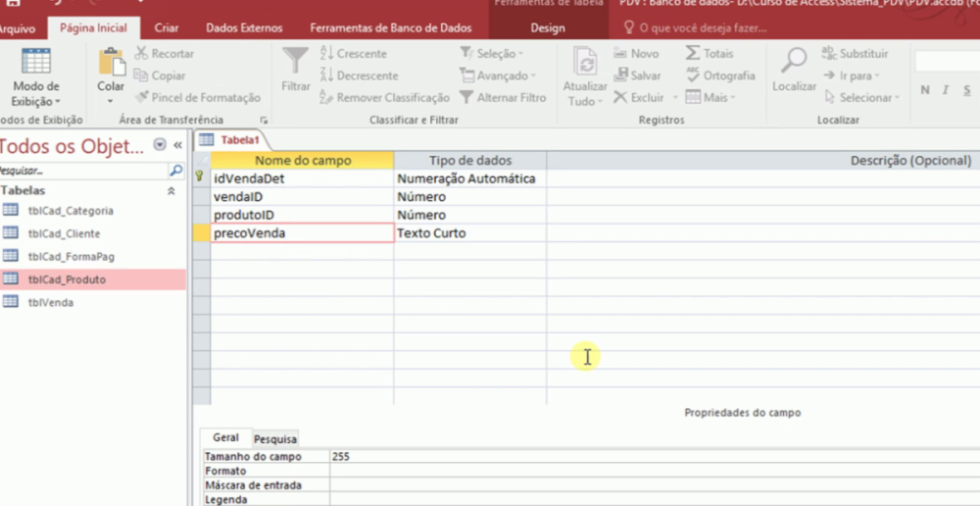Switch to Pesquisa properties tab
980x506 pixels.
pyautogui.click(x=275, y=439)
